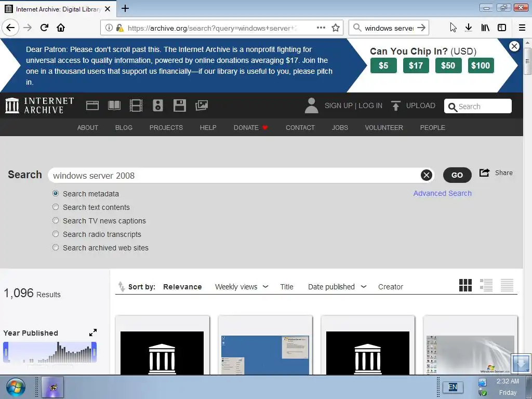Switch to compact list view

(x=507, y=285)
